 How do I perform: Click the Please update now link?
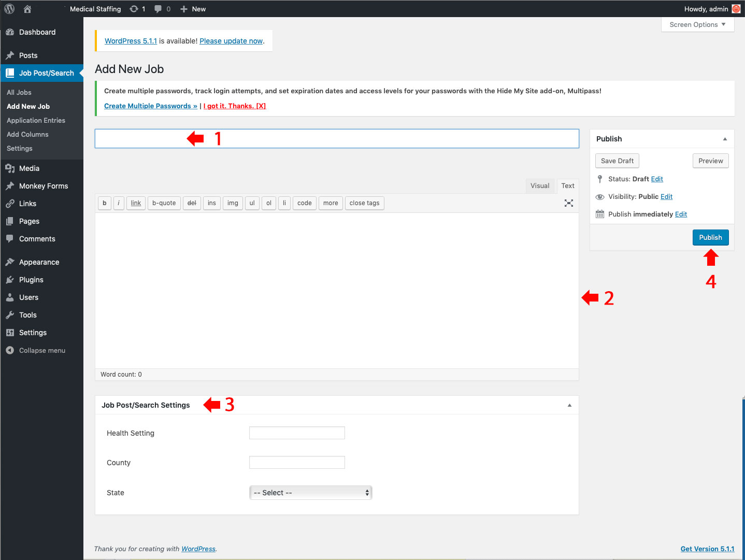(x=231, y=41)
